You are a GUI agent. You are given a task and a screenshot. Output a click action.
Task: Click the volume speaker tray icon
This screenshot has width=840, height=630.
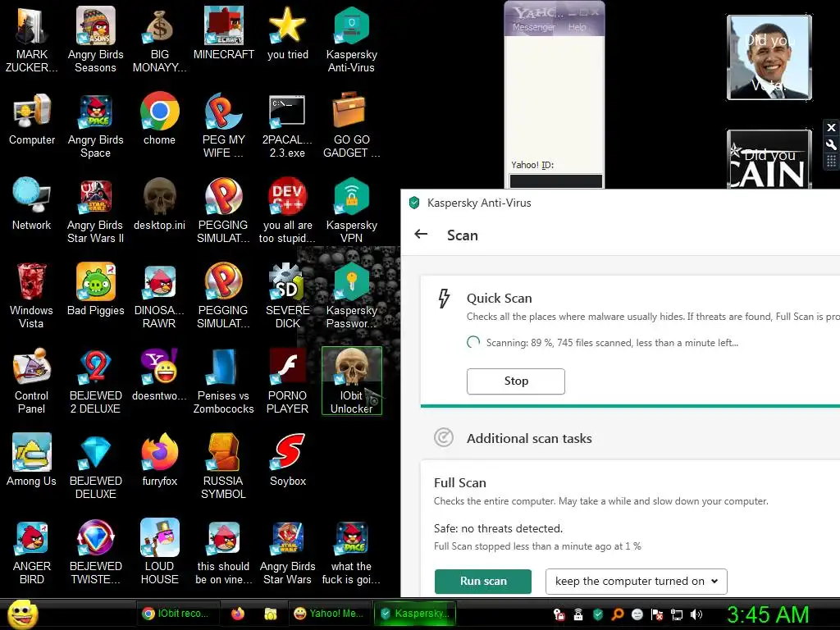[x=696, y=614]
